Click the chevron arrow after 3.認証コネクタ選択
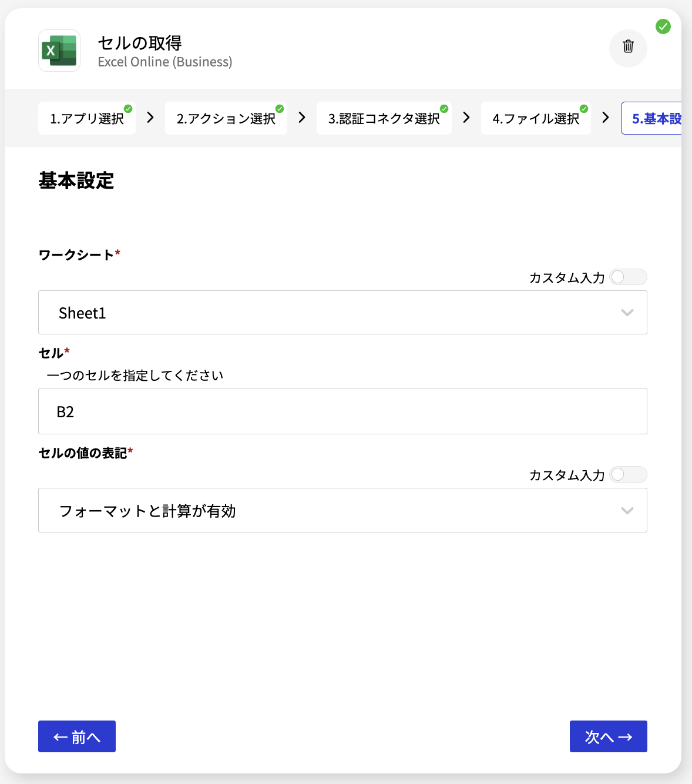The width and height of the screenshot is (692, 784). click(466, 118)
